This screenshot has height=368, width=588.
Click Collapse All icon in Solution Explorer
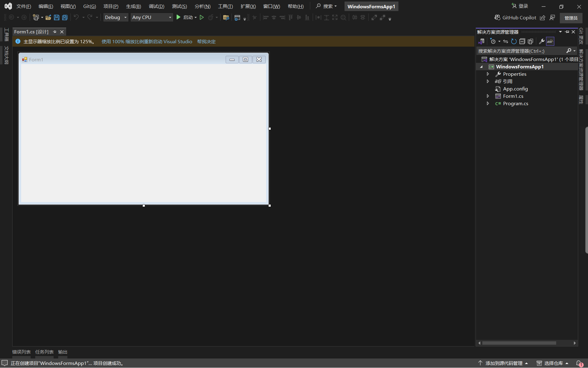coord(522,41)
